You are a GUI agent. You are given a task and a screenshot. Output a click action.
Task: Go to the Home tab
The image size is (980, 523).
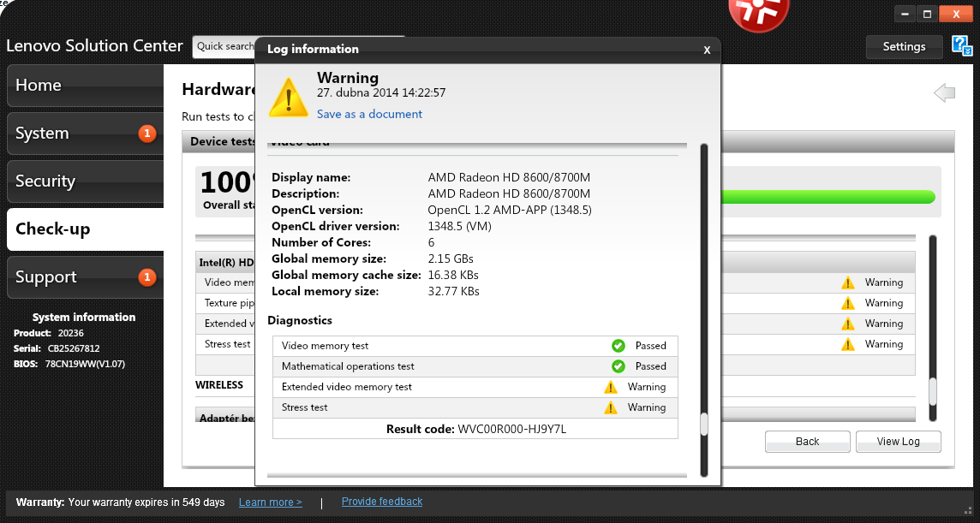click(x=86, y=86)
